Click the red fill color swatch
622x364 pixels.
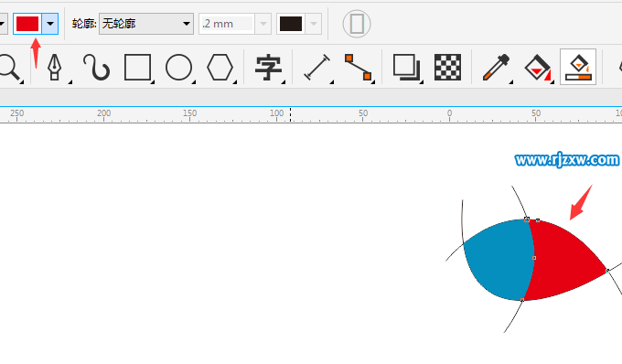coord(27,24)
